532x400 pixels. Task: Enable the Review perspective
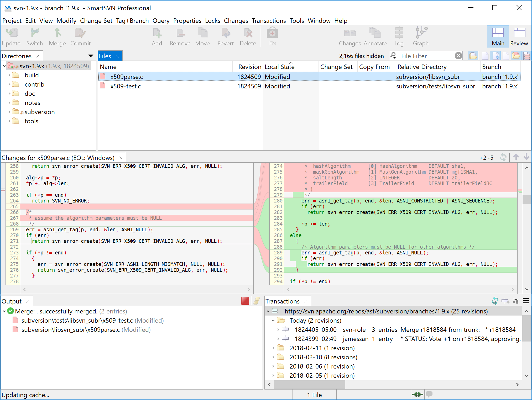pyautogui.click(x=519, y=36)
